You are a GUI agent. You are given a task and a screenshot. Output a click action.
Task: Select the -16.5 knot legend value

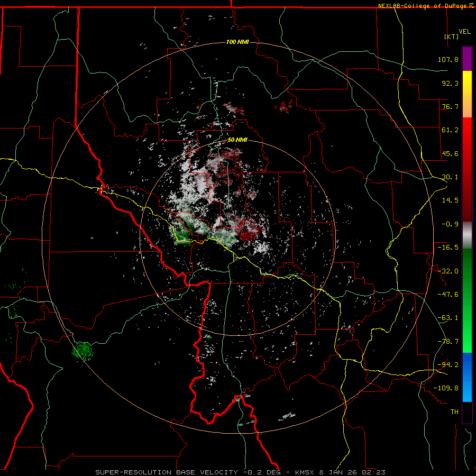(x=448, y=248)
